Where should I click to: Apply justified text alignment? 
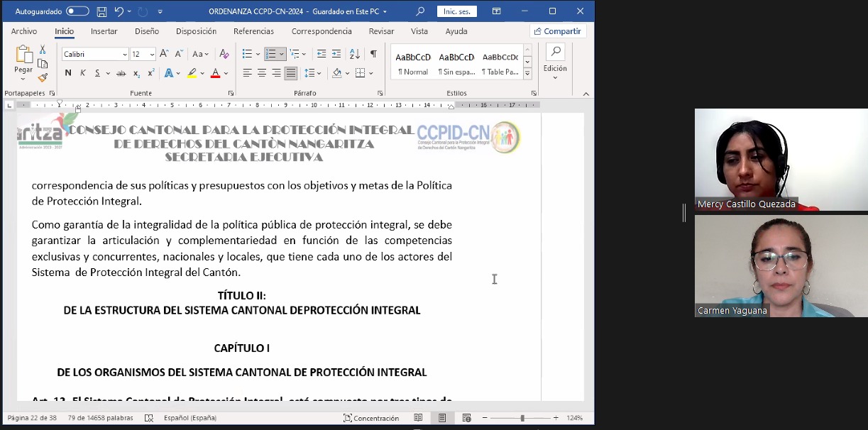(291, 73)
